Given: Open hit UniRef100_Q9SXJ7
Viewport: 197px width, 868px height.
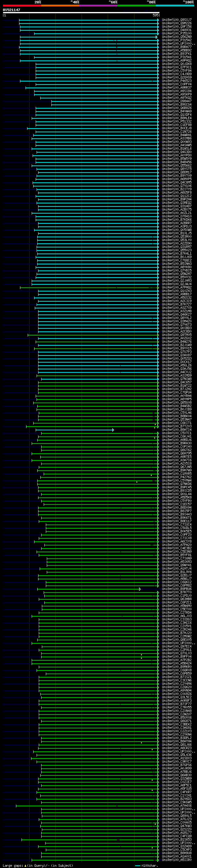Looking at the screenshot, I should click(177, 20).
